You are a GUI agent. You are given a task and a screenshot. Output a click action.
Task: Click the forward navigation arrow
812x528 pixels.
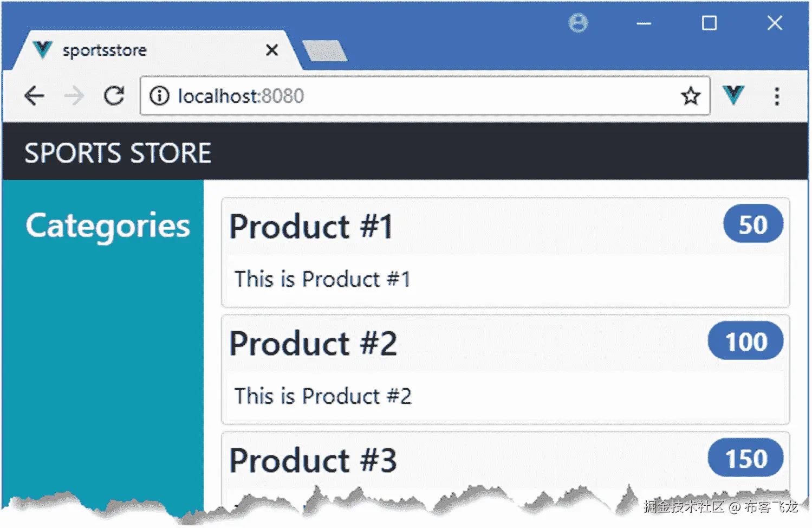click(x=74, y=96)
